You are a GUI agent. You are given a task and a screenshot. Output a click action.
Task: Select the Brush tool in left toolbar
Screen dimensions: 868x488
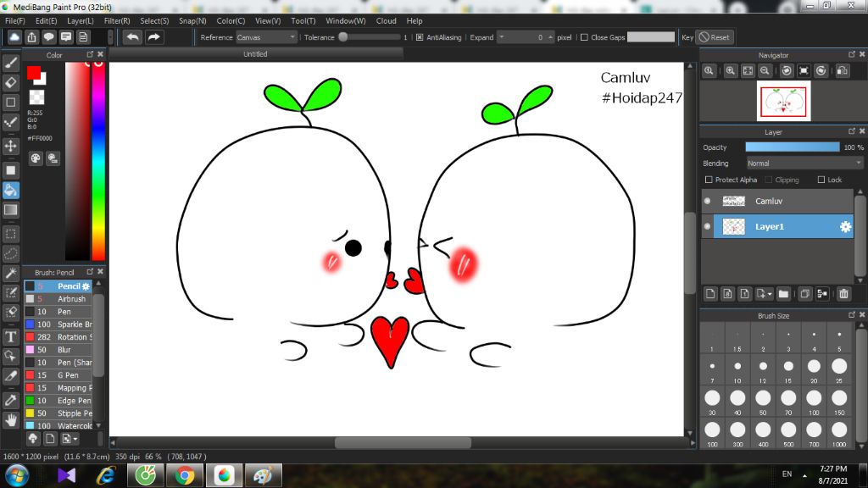(10, 63)
